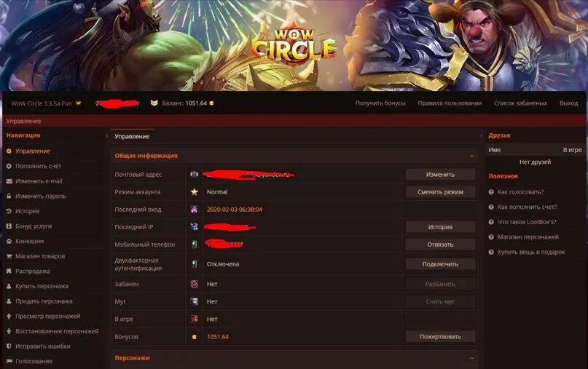Open the WoW Circle 3.3.5a Fun realm dropdown
This screenshot has width=588, height=369.
click(46, 103)
